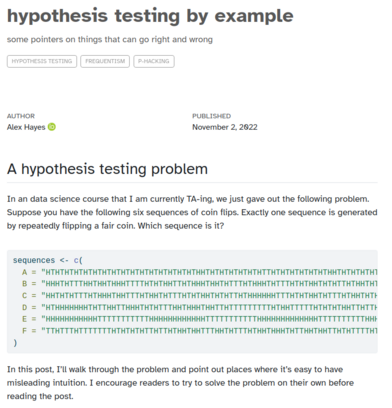
Task: Click sequence D string in code block
Action: (209, 307)
